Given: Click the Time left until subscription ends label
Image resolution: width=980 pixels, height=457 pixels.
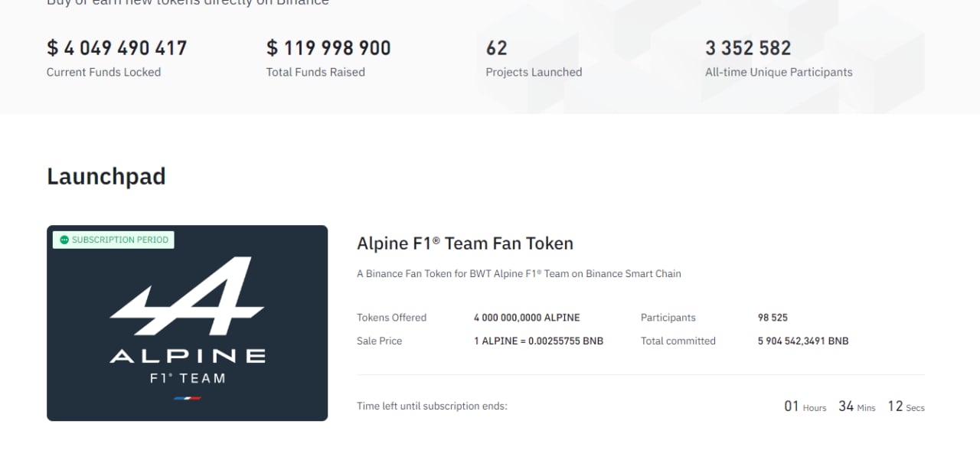Looking at the screenshot, I should pyautogui.click(x=432, y=406).
